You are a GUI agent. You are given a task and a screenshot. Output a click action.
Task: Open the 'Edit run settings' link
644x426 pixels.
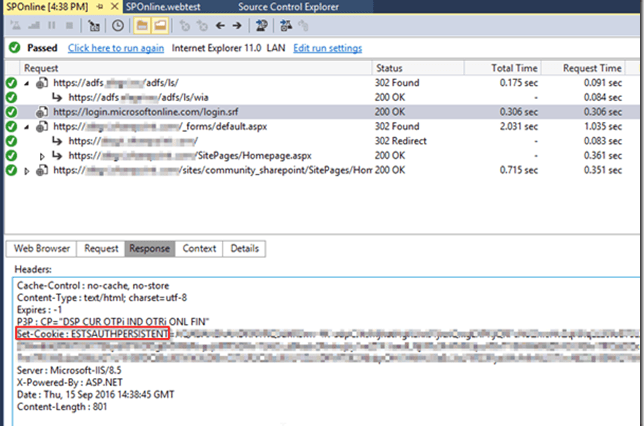pos(327,48)
